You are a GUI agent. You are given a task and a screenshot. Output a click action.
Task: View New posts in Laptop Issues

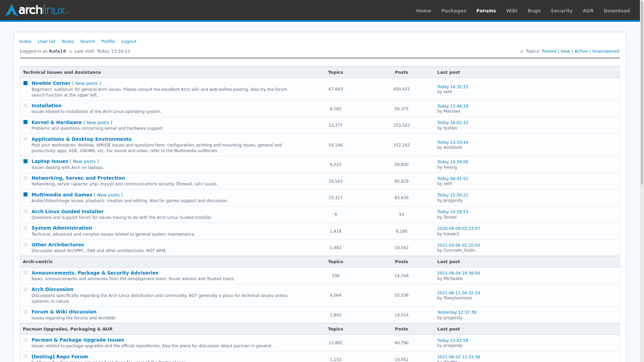[84, 162]
